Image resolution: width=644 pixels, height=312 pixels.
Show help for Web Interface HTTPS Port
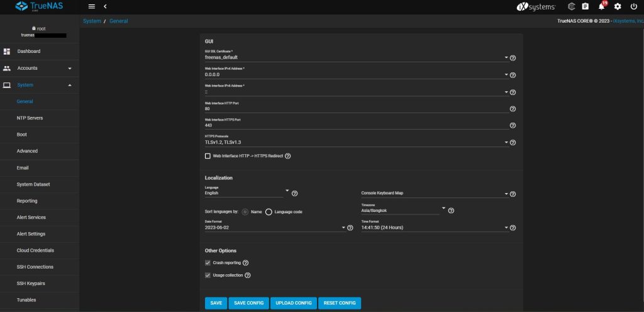(x=513, y=126)
